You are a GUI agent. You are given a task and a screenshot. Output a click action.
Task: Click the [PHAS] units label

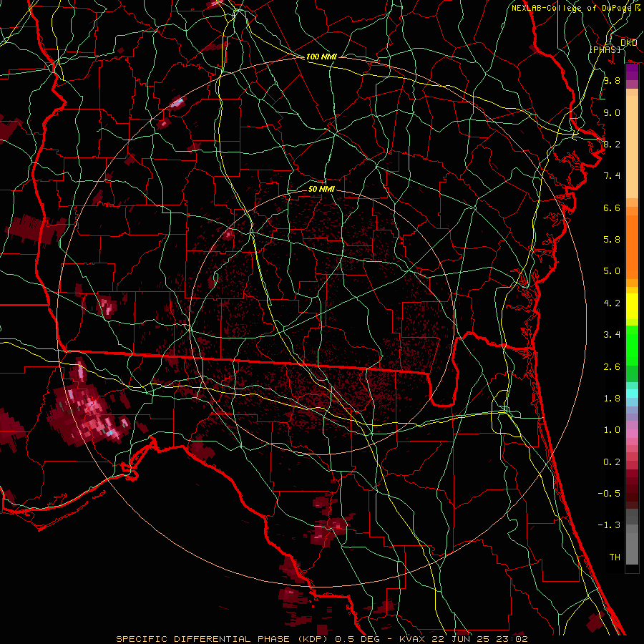click(x=605, y=49)
